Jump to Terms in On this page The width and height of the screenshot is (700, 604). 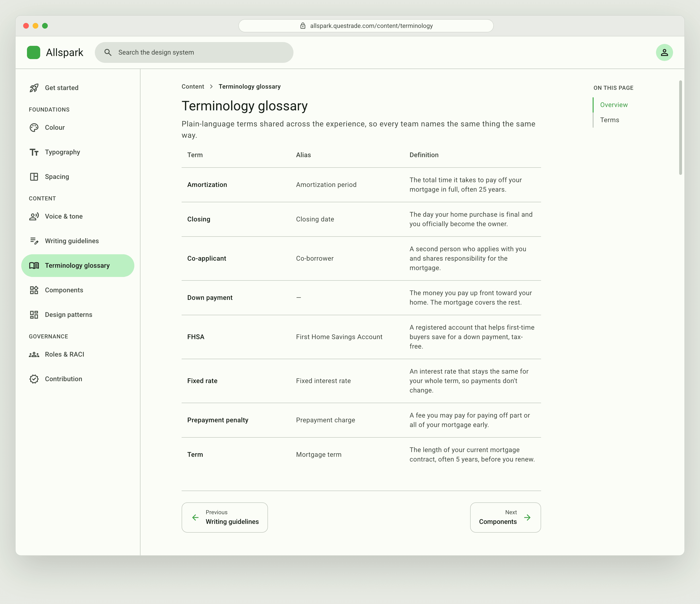point(609,120)
